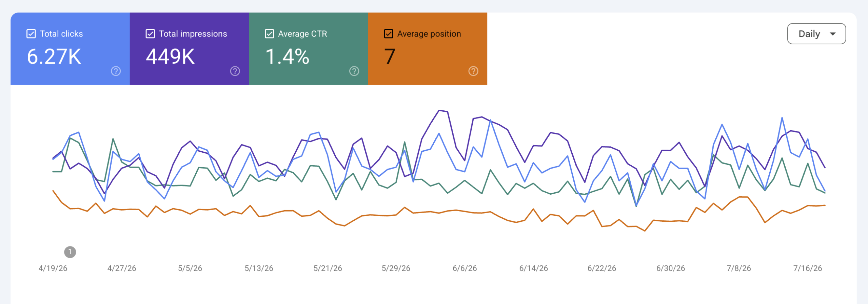This screenshot has width=868, height=304.
Task: Open help icon on Total clicks card
Action: pyautogui.click(x=116, y=71)
